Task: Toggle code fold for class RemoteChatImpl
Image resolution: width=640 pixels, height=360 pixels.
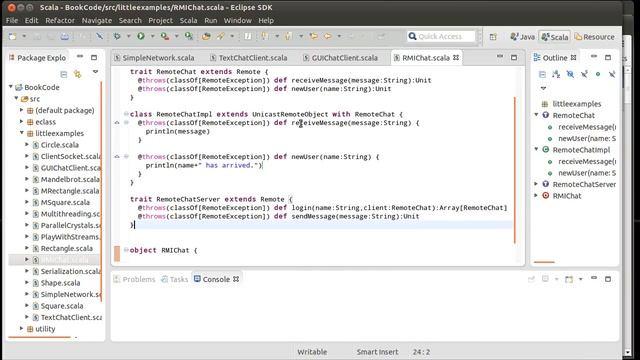Action: [x=126, y=114]
